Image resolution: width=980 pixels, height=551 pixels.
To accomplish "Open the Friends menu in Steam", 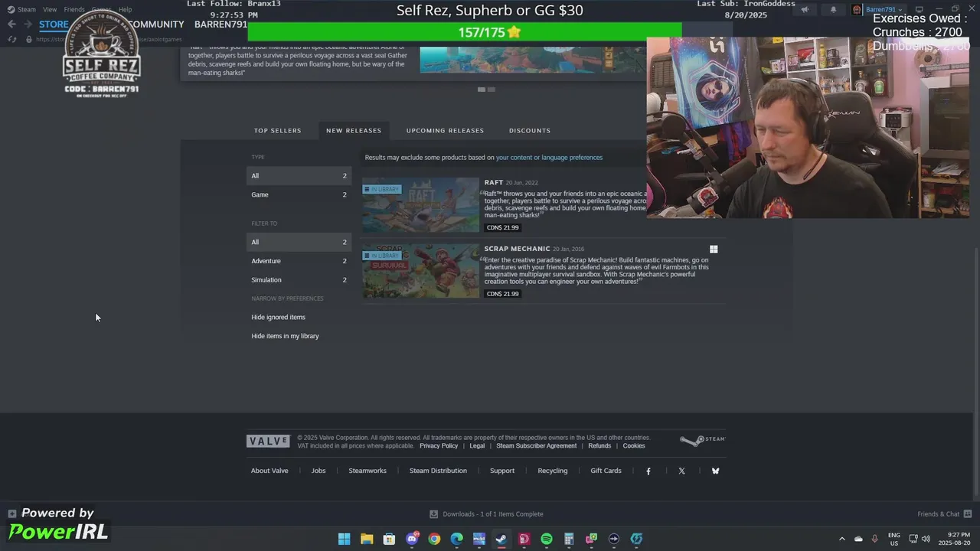I will tap(74, 9).
